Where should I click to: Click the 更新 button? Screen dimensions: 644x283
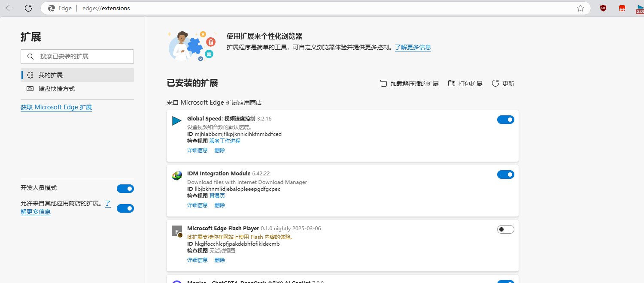coord(503,84)
